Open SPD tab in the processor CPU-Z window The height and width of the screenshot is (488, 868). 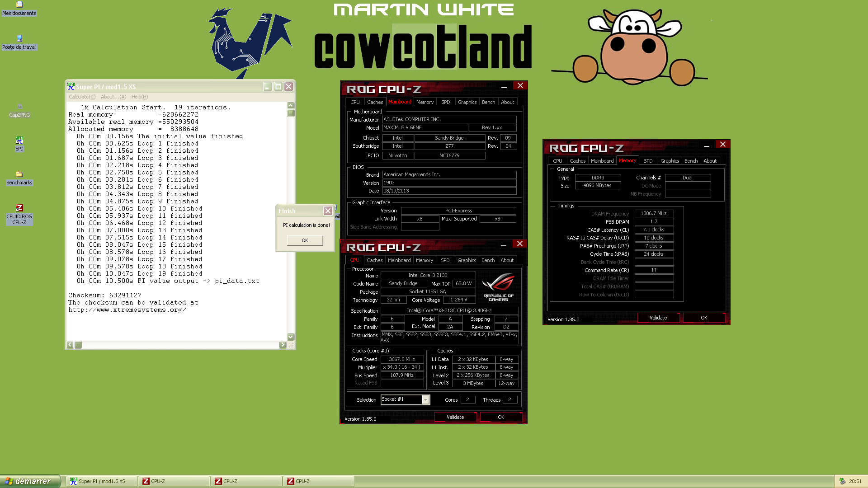coord(445,260)
